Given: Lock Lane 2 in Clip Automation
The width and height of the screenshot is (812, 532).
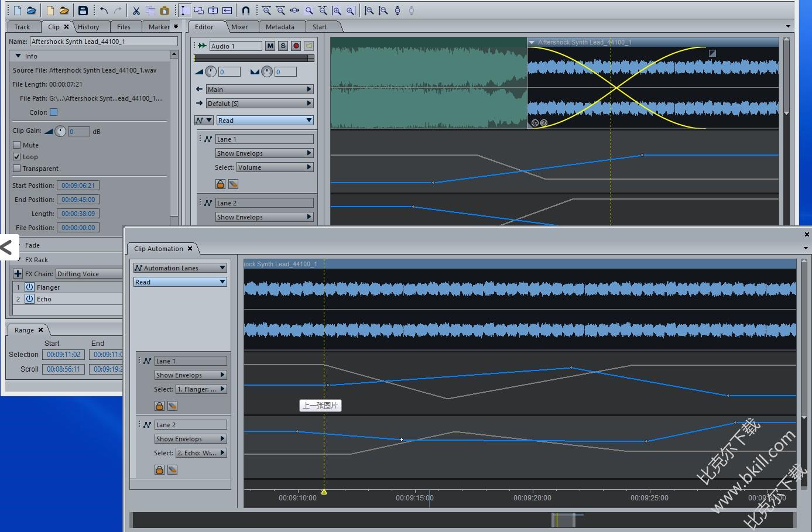Looking at the screenshot, I should pos(159,469).
